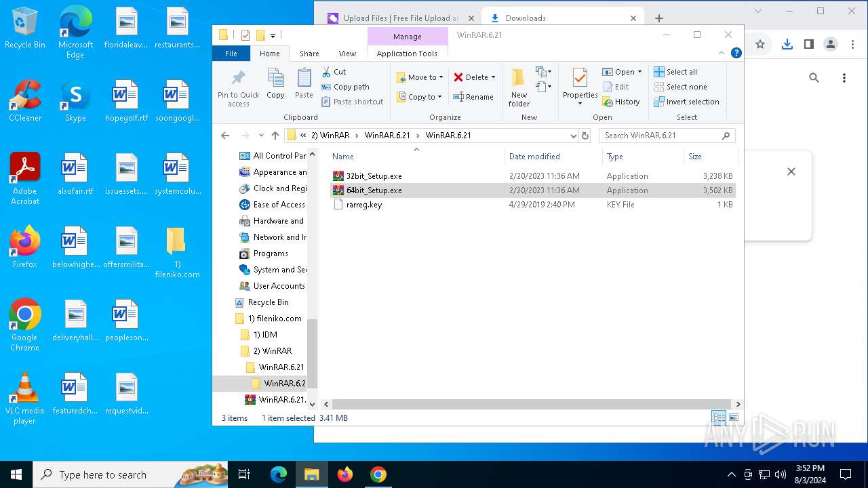Image resolution: width=868 pixels, height=488 pixels.
Task: Open the Move to dropdown
Action: click(420, 77)
